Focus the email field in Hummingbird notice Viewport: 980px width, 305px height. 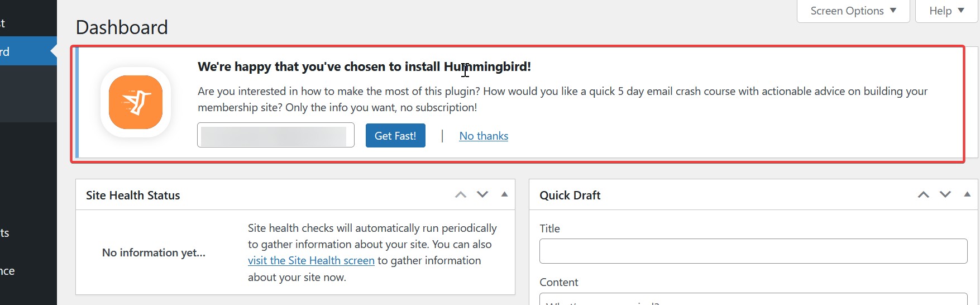coord(275,136)
